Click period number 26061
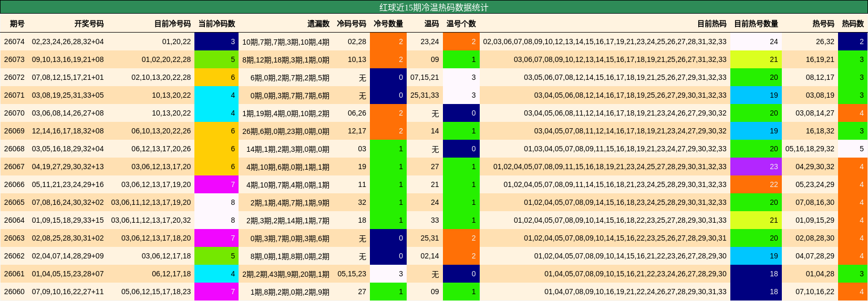The image size is (868, 301). (14, 274)
